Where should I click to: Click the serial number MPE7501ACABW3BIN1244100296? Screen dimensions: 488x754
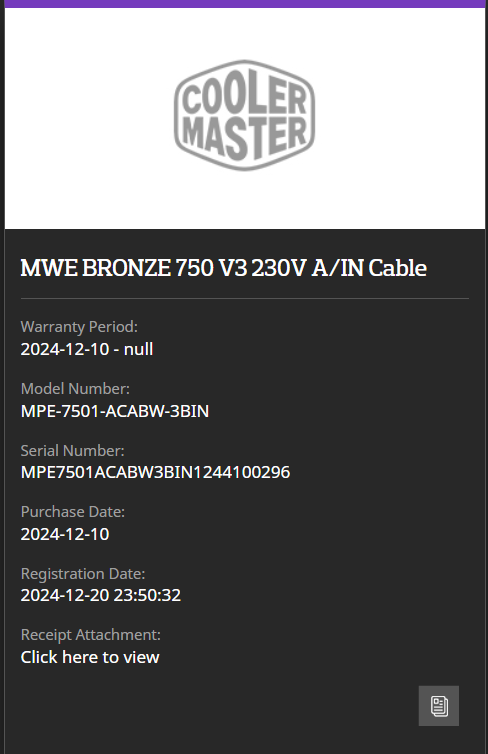155,472
